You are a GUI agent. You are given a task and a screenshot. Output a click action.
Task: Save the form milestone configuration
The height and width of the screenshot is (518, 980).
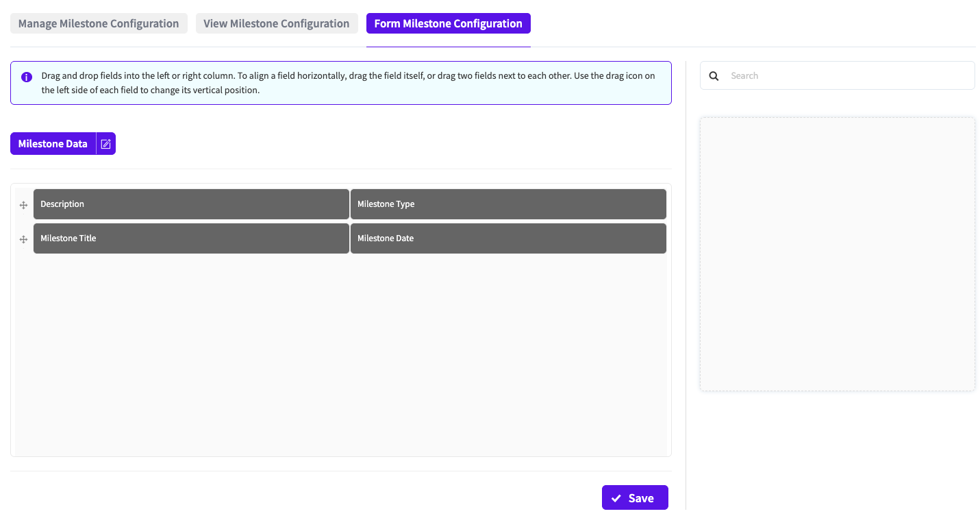(x=635, y=498)
